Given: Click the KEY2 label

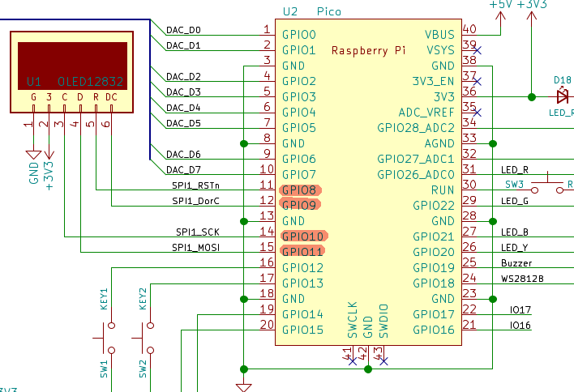Looking at the screenshot, I should (x=143, y=299).
